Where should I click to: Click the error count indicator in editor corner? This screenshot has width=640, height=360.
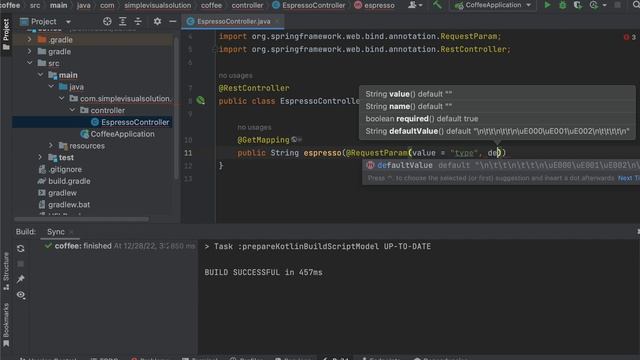(630, 37)
